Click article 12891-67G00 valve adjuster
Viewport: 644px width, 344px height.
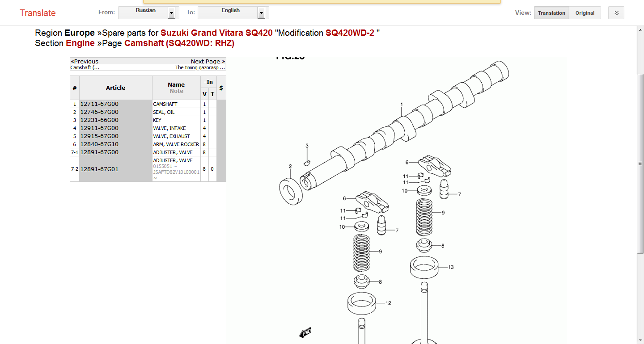(x=99, y=152)
